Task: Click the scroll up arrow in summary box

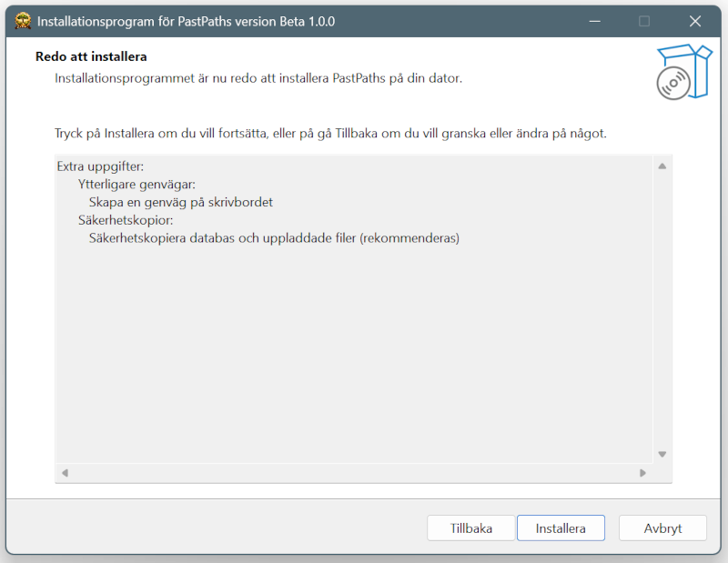Action: pyautogui.click(x=662, y=166)
